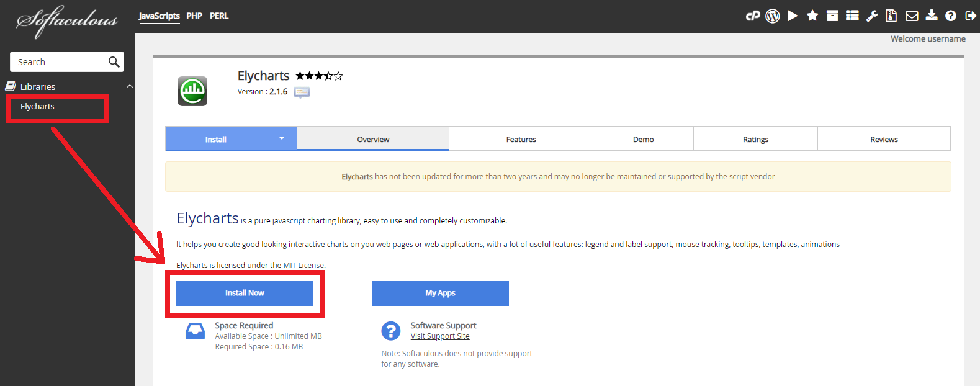This screenshot has width=980, height=386.
Task: Open the wrench settings icon
Action: (x=872, y=16)
